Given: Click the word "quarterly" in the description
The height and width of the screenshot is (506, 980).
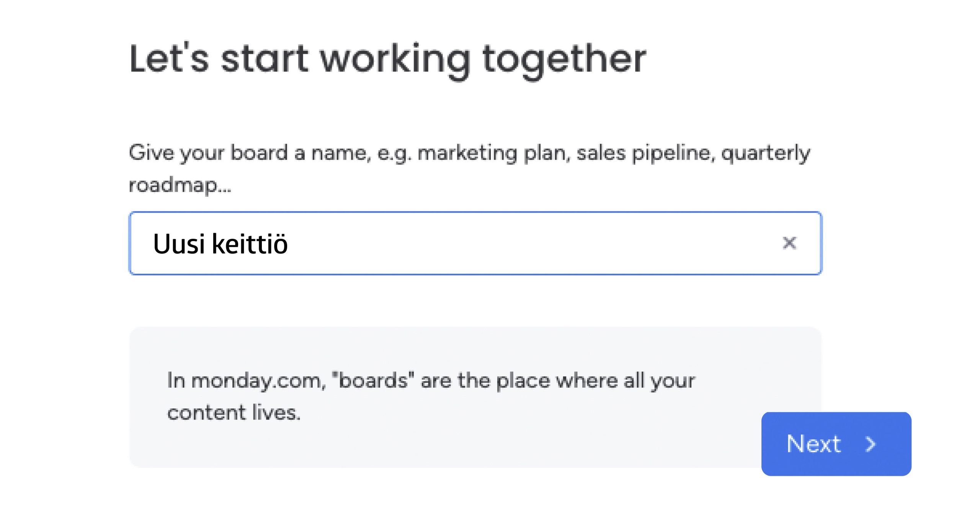Looking at the screenshot, I should (x=766, y=153).
